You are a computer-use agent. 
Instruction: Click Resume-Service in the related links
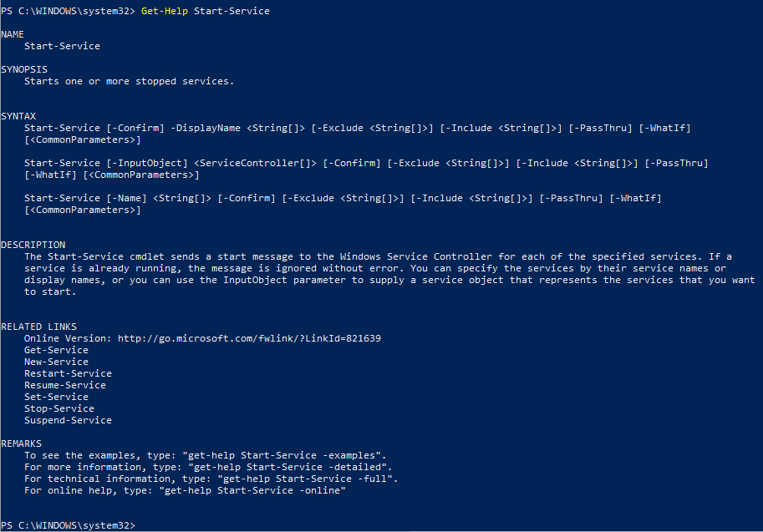point(65,385)
